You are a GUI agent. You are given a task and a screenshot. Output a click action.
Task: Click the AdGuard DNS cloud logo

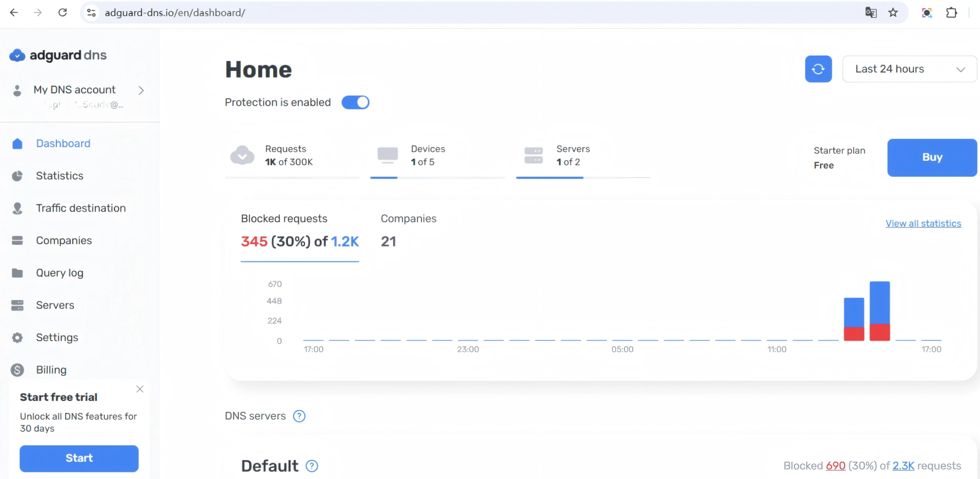click(17, 55)
